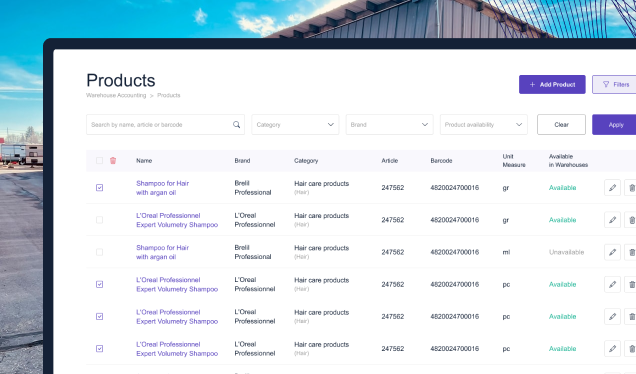
Task: Go to Warehouse Accounting breadcrumb
Action: (116, 95)
